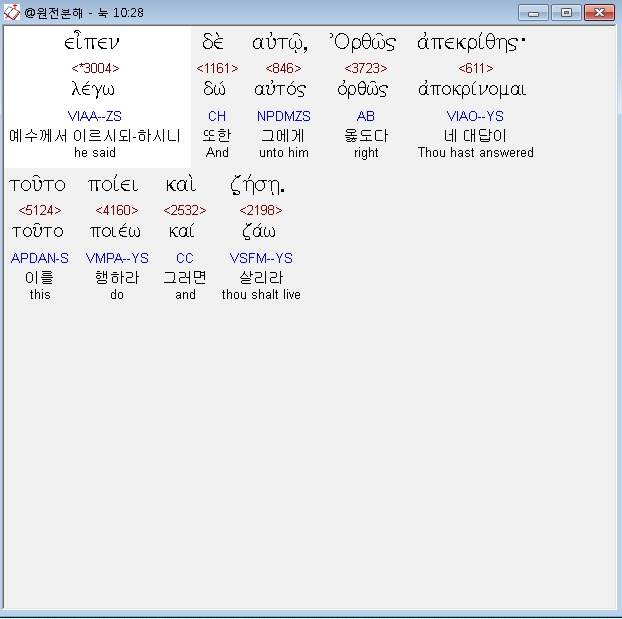Click the parsing code NPDMZS
Screen dimensions: 622x619
284,116
